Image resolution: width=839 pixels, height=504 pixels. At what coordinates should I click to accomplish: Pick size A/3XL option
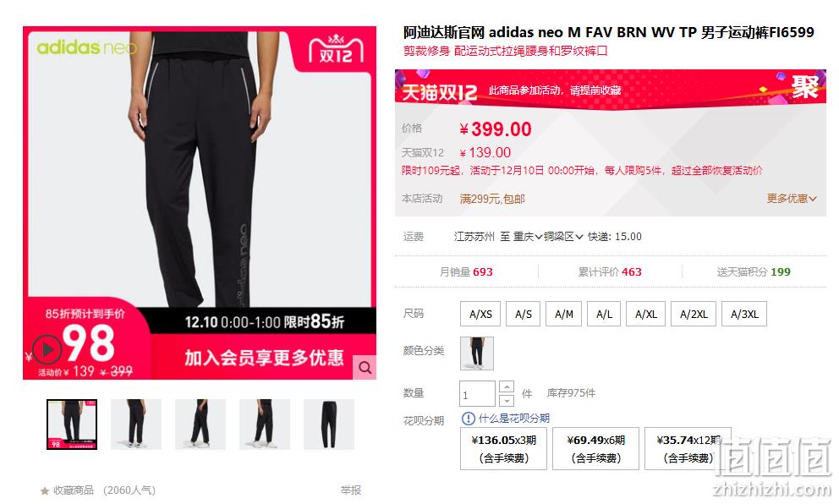pyautogui.click(x=744, y=314)
